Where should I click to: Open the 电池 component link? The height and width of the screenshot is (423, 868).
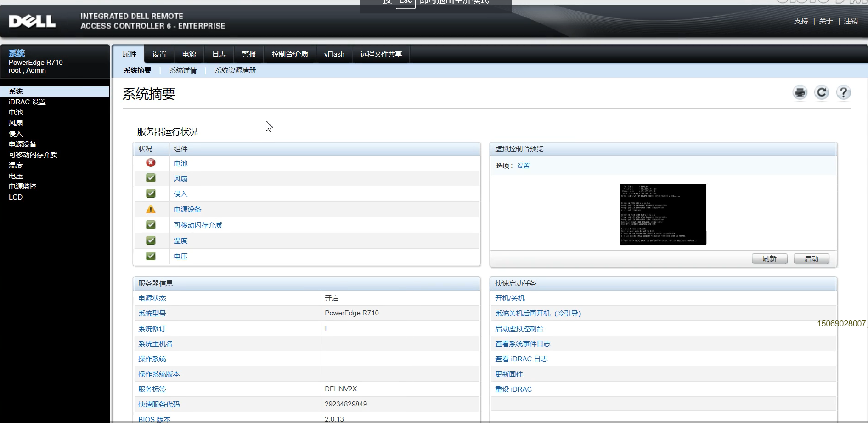(x=180, y=163)
